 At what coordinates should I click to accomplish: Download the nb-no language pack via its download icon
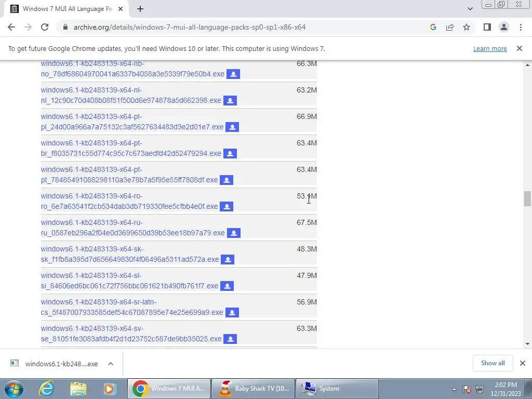(x=233, y=74)
